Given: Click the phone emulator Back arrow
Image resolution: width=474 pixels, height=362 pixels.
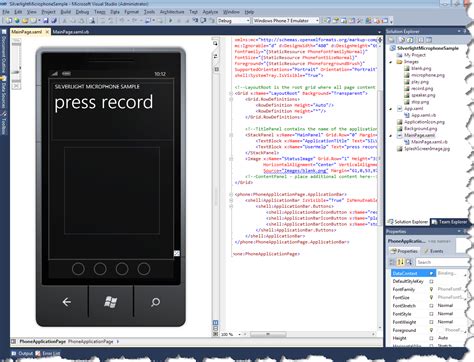Looking at the screenshot, I should (x=67, y=302).
